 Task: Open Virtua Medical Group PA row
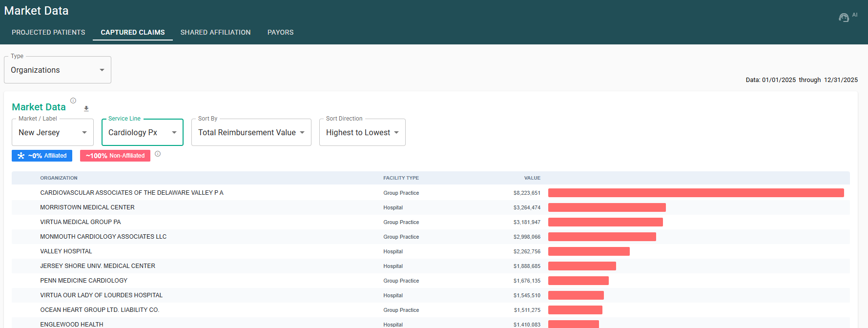[x=431, y=222]
